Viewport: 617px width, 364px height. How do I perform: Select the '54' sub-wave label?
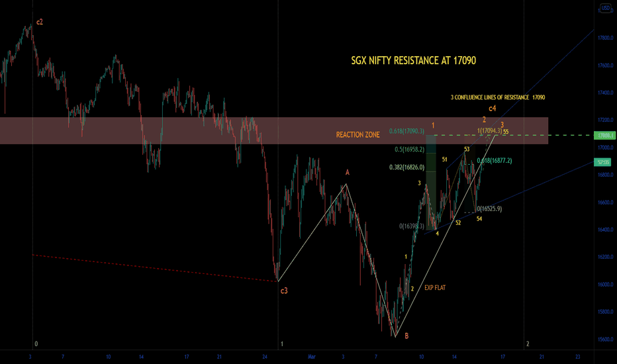click(x=479, y=219)
